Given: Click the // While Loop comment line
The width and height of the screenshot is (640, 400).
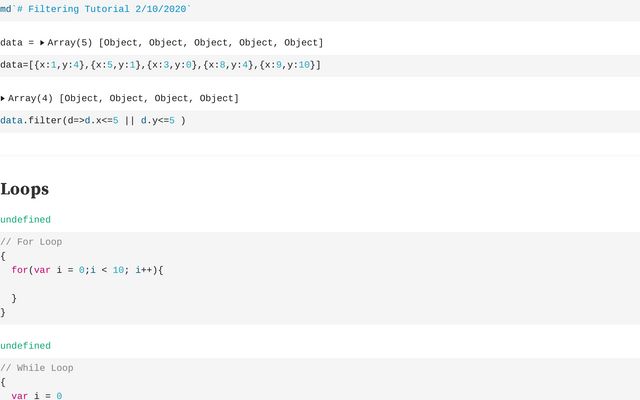Looking at the screenshot, I should coord(37,368).
